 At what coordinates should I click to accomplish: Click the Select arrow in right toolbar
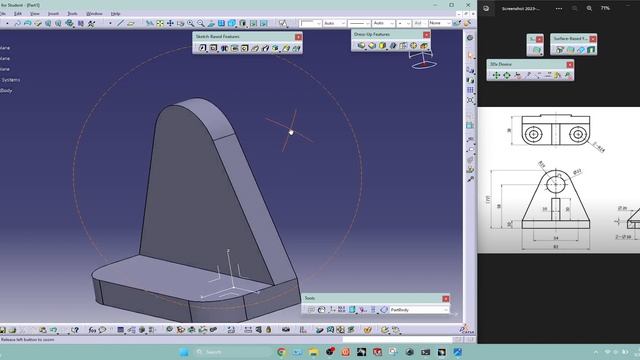click(470, 56)
